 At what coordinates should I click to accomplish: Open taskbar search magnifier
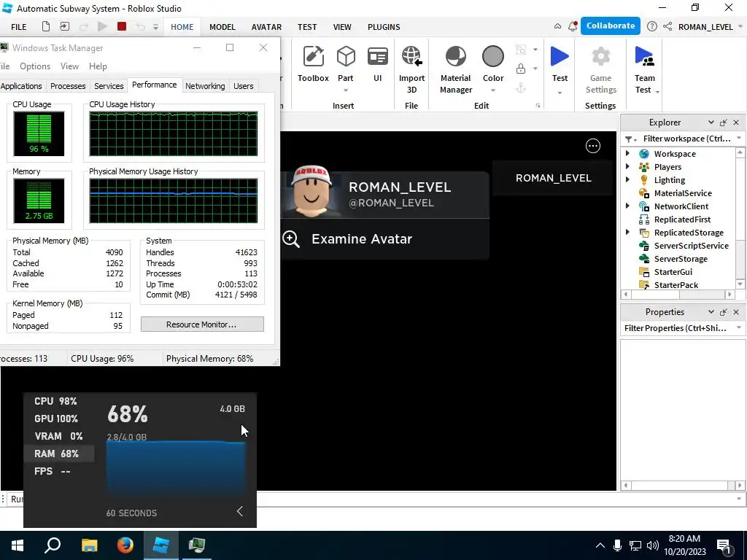click(x=53, y=545)
